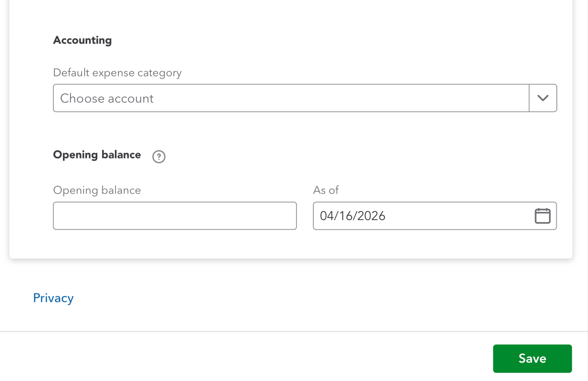
Task: Click inside the Opening balance input field
Action: tap(175, 216)
